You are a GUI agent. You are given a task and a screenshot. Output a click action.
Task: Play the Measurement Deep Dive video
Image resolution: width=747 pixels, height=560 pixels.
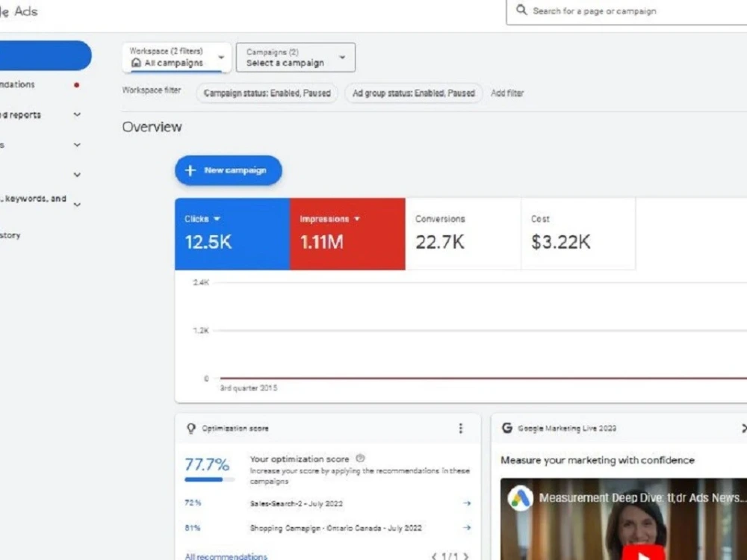tap(643, 554)
